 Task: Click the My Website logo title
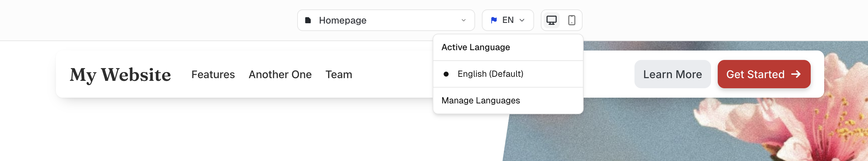pos(120,74)
